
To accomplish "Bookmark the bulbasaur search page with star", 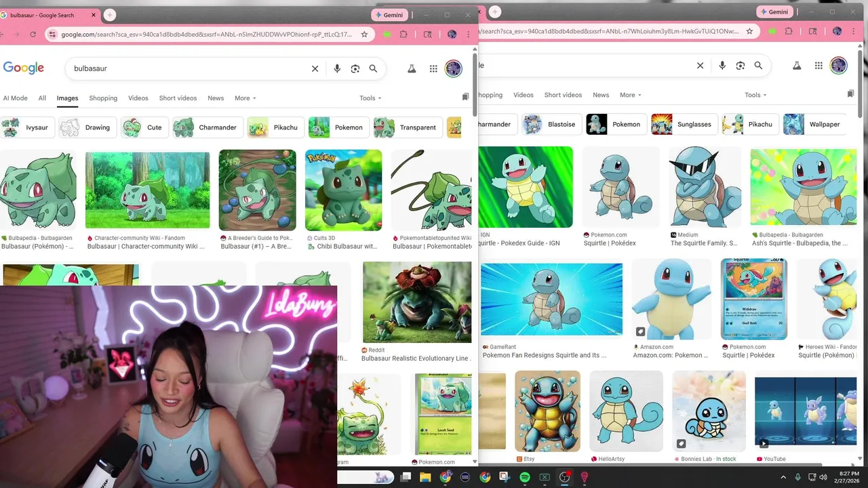I will (364, 34).
